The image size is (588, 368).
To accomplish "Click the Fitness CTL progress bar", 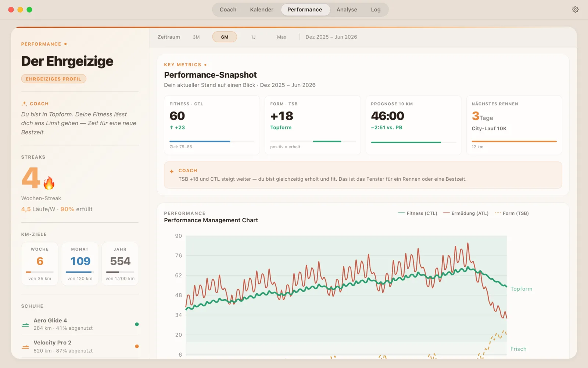I will pos(212,141).
